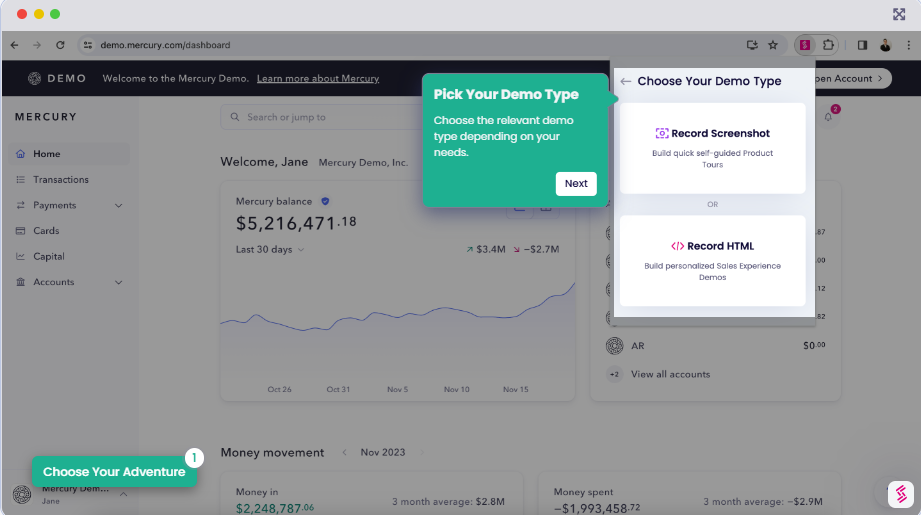The image size is (921, 515).
Task: Go back using arrow in Choose Your Demo Type
Action: [x=626, y=81]
